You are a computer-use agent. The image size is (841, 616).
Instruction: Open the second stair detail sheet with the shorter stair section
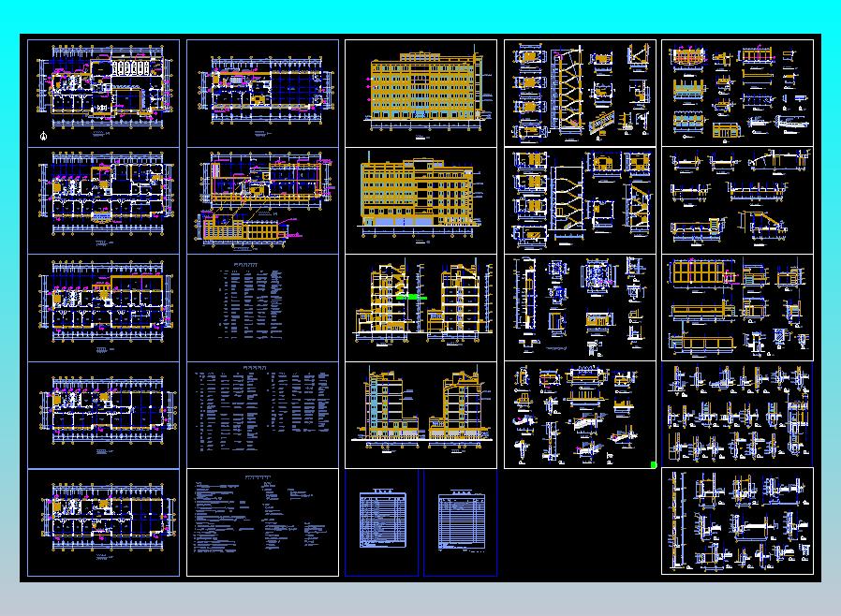click(581, 200)
